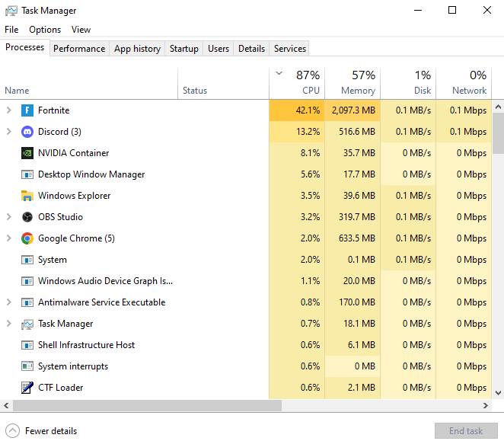The width and height of the screenshot is (504, 441).
Task: Select the Shell Infrastructure Host row name
Action: pyautogui.click(x=86, y=345)
